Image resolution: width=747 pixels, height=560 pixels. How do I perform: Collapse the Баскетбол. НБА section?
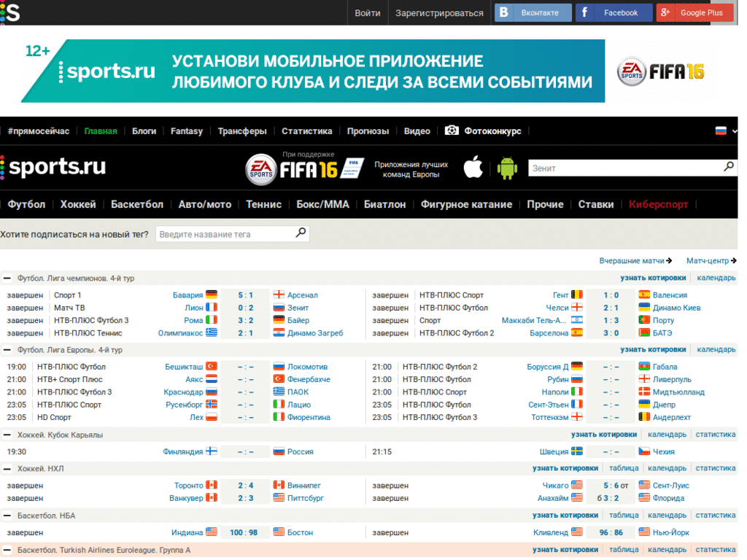pyautogui.click(x=7, y=515)
